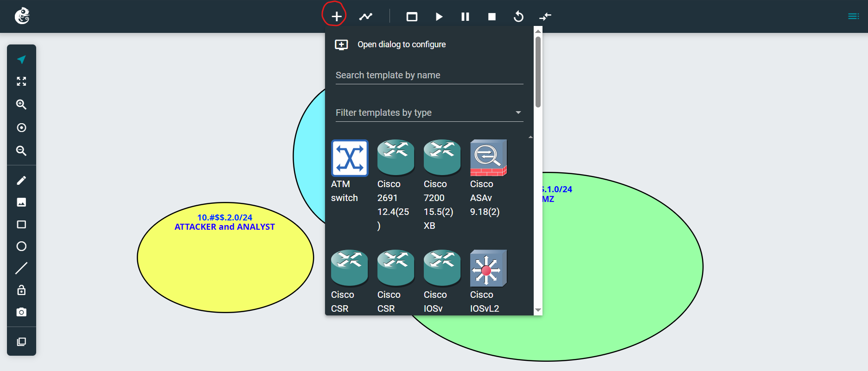Click the GNS3 chameleon logo
Image resolution: width=868 pixels, height=371 pixels.
coord(22,16)
